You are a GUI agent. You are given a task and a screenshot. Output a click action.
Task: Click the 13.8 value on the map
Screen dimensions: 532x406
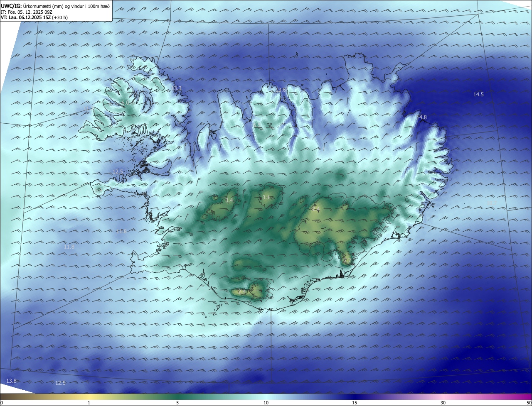tap(12, 381)
